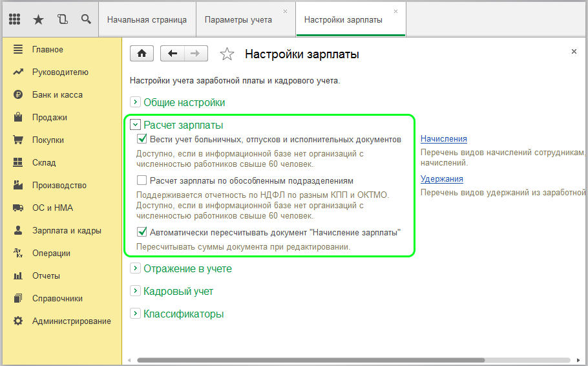The height and width of the screenshot is (366, 588).
Task: Open the History icon in top bar
Action: point(62,19)
